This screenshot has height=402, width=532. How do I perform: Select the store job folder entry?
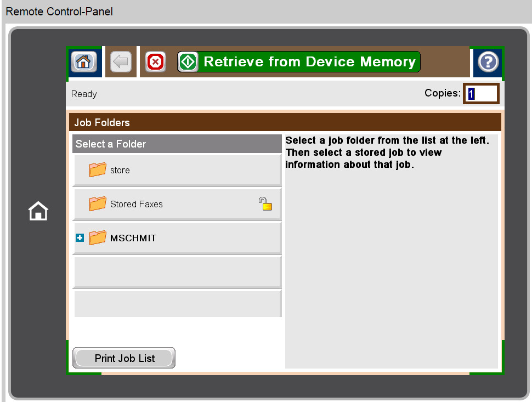pos(176,170)
